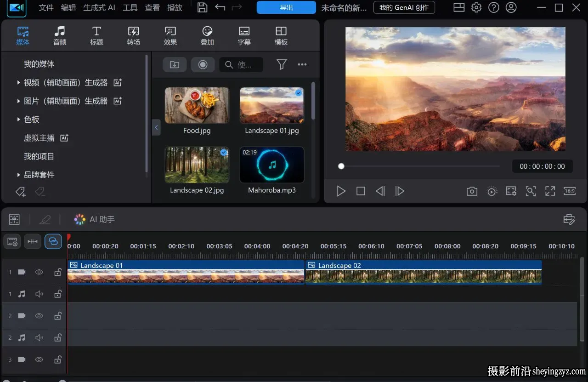Take a snapshot with the camera icon
This screenshot has height=382, width=588.
click(472, 191)
